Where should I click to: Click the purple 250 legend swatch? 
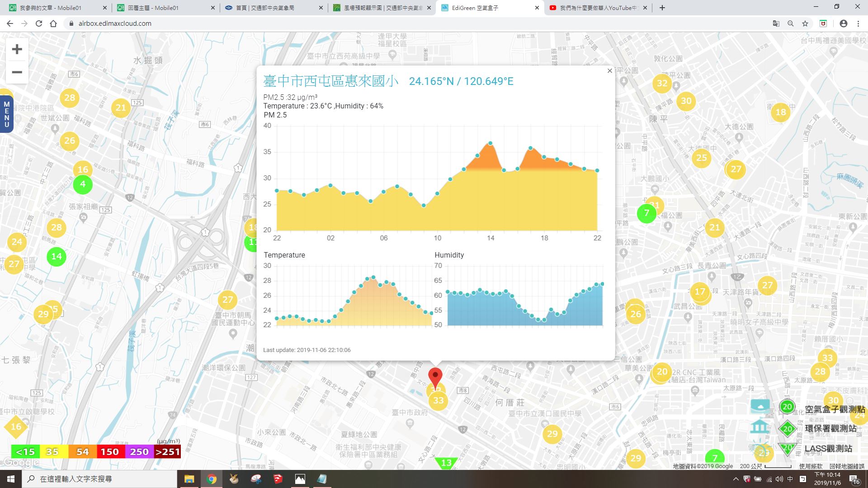(139, 451)
